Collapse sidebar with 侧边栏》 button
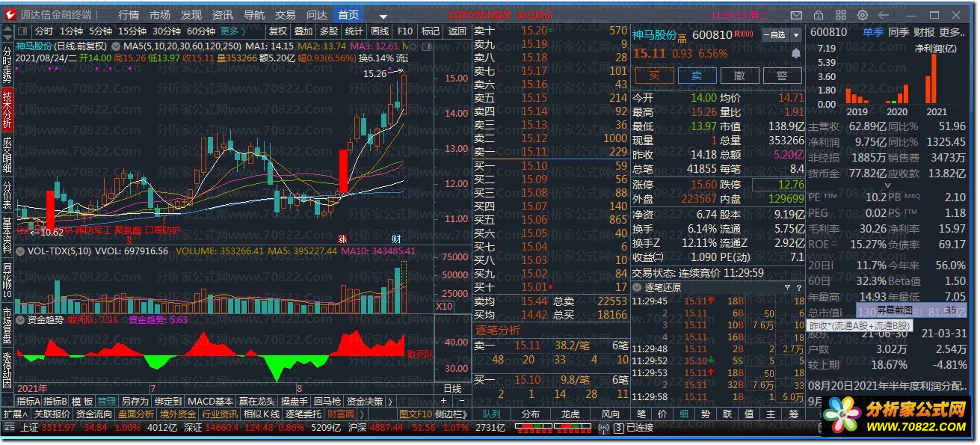 tap(451, 414)
